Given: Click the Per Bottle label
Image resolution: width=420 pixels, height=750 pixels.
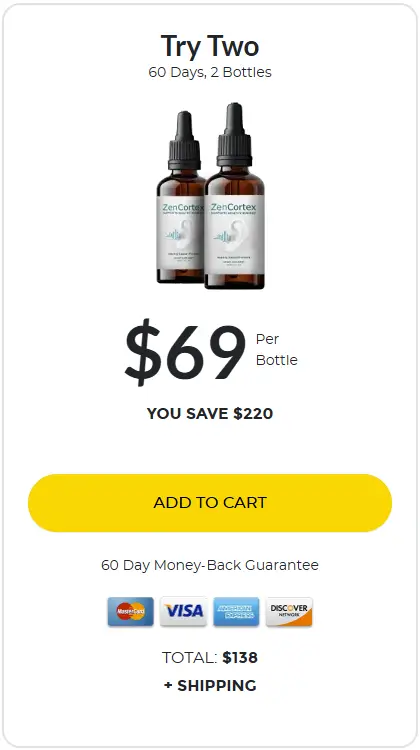Looking at the screenshot, I should click(276, 350).
